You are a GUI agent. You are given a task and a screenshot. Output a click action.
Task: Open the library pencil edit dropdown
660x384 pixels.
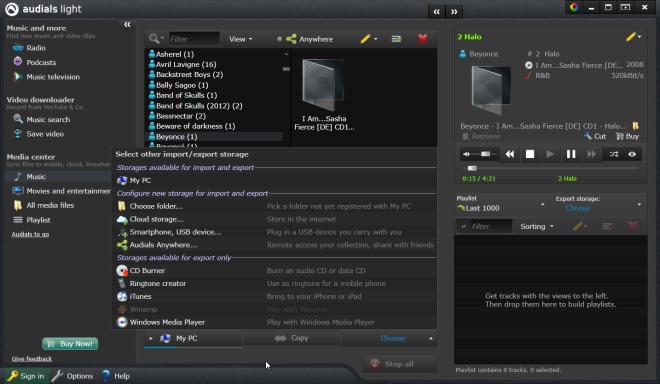[369, 39]
